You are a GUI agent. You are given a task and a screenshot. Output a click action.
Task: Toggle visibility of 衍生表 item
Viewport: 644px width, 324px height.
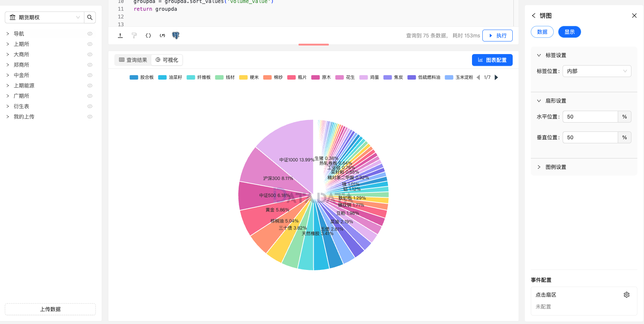[90, 106]
